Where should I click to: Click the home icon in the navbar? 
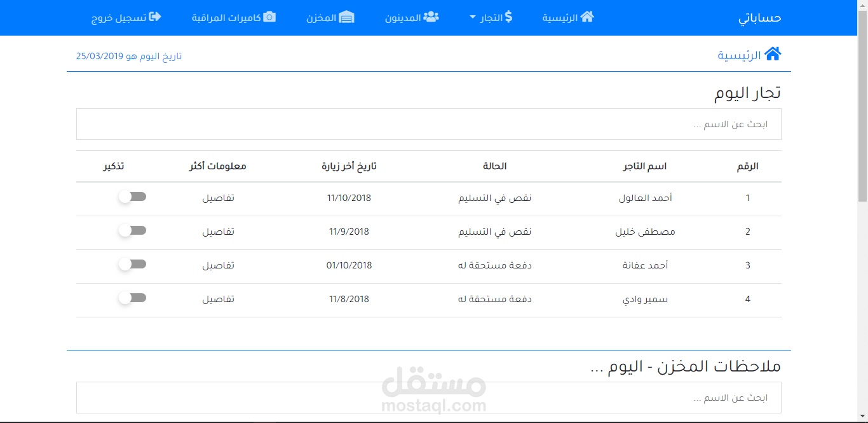tap(588, 17)
